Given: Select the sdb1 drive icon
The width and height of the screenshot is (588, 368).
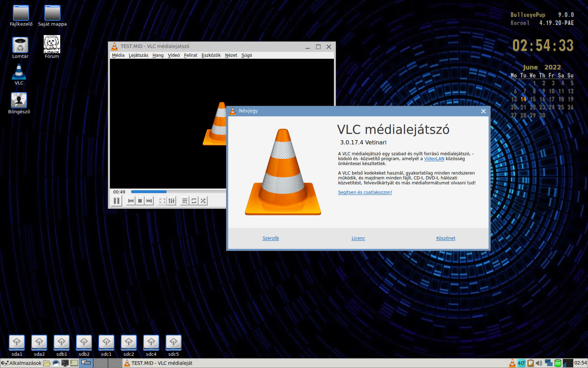Looking at the screenshot, I should pyautogui.click(x=62, y=346).
